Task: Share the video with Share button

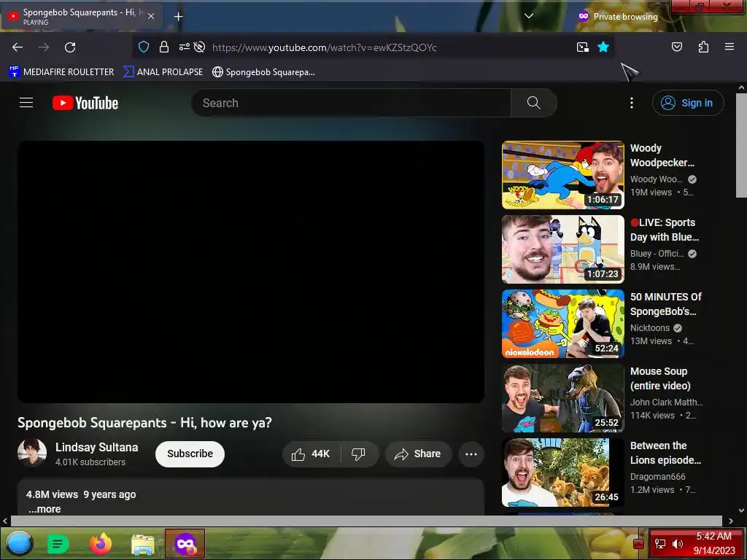Action: [418, 454]
